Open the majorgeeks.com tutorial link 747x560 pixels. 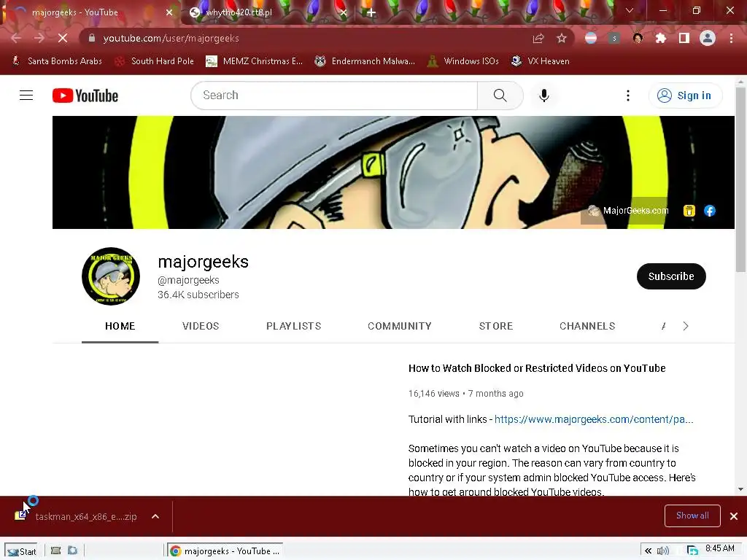(x=594, y=419)
